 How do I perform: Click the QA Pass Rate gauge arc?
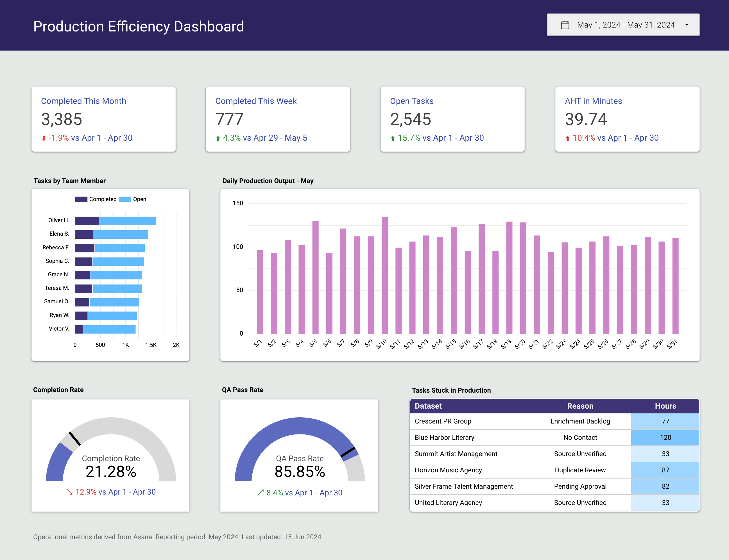tap(300, 426)
